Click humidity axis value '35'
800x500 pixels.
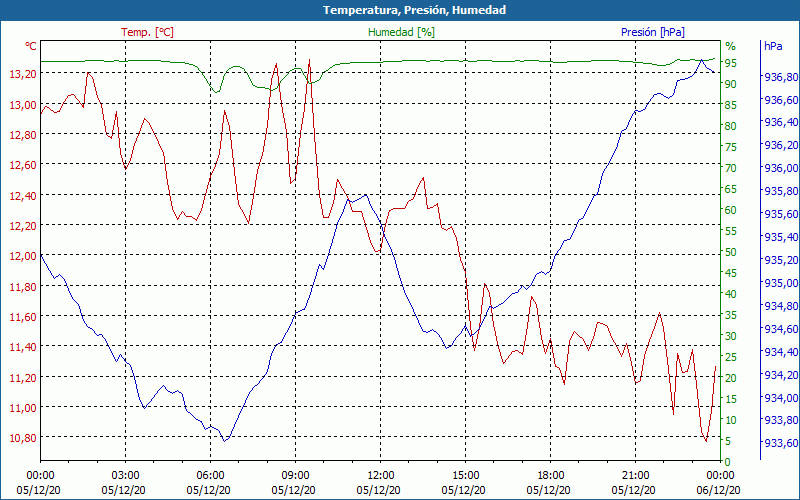point(731,315)
